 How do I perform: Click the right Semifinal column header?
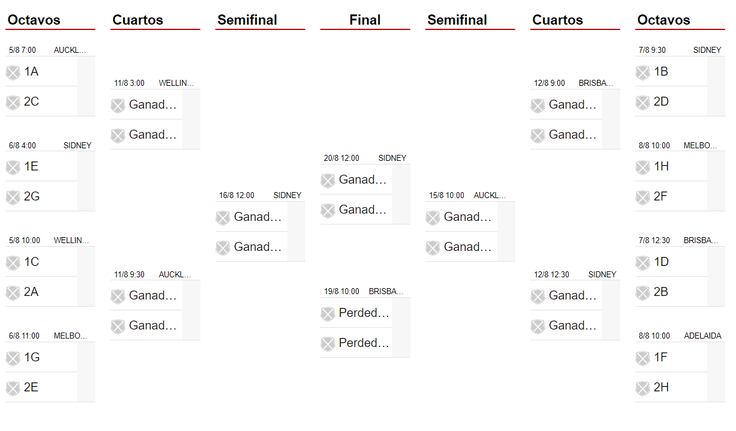pyautogui.click(x=457, y=20)
